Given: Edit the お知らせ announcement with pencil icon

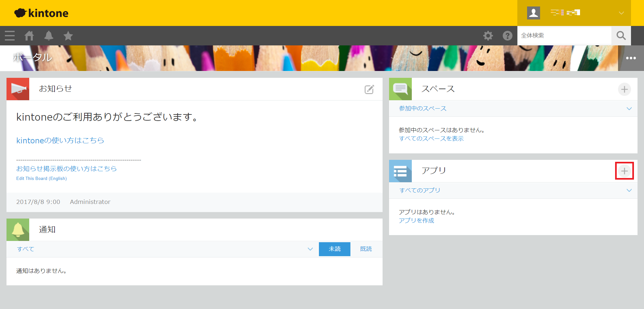Looking at the screenshot, I should (x=369, y=89).
